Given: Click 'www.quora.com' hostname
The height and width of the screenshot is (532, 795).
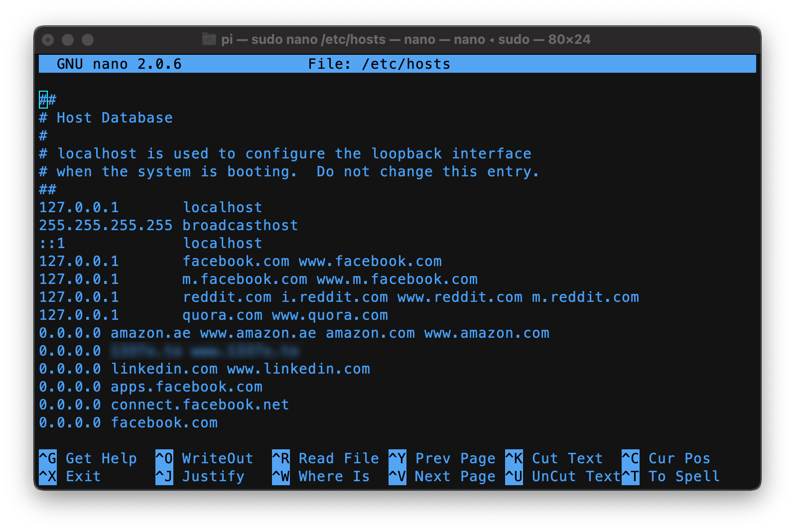Looking at the screenshot, I should pos(330,315).
